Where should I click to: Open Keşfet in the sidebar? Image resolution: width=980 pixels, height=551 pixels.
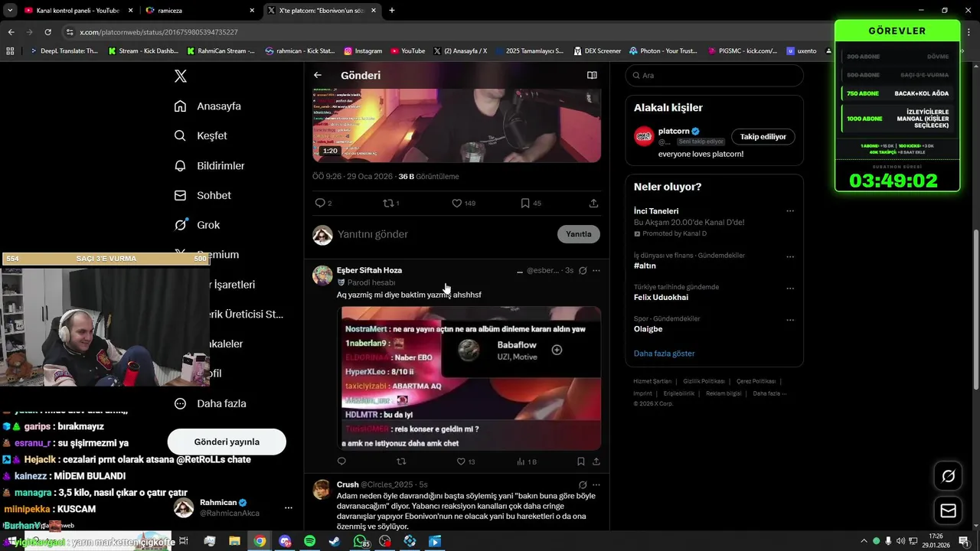pyautogui.click(x=201, y=135)
